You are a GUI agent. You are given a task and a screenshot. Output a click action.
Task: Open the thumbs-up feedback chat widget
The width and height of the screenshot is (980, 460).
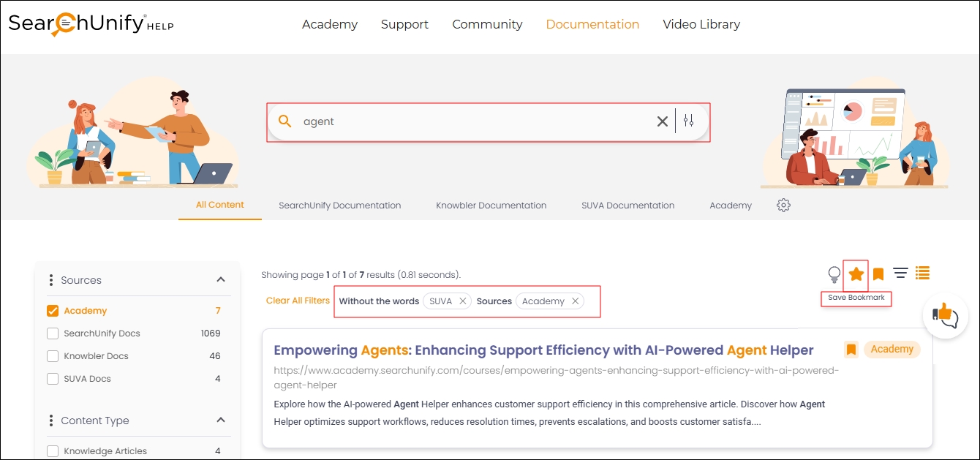point(945,316)
